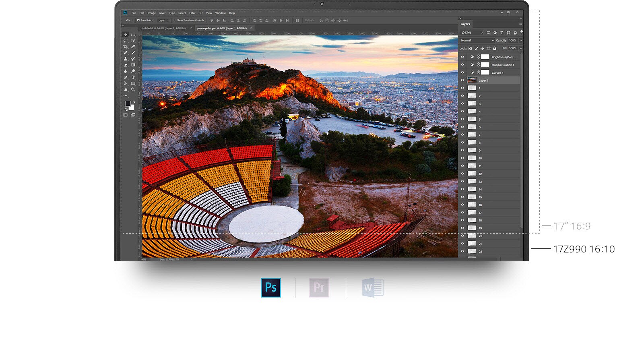Change screen mode icon in toolbox

click(133, 115)
